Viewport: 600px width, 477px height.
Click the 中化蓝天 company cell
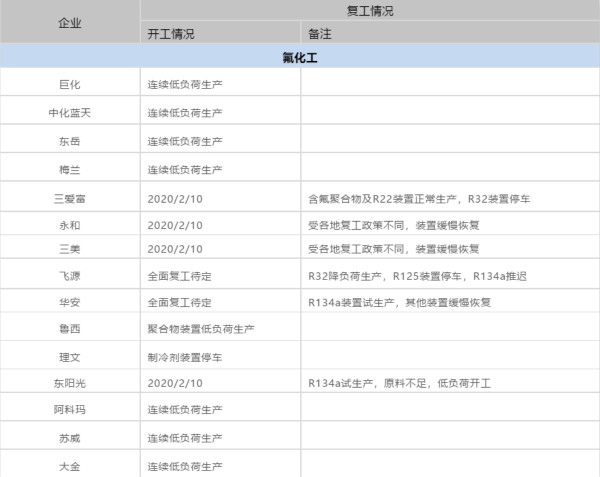pos(70,112)
